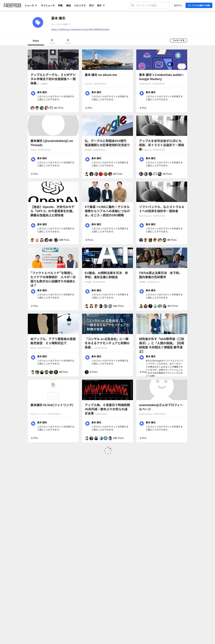Expand the 探す dropdown menu

[x=101, y=5]
